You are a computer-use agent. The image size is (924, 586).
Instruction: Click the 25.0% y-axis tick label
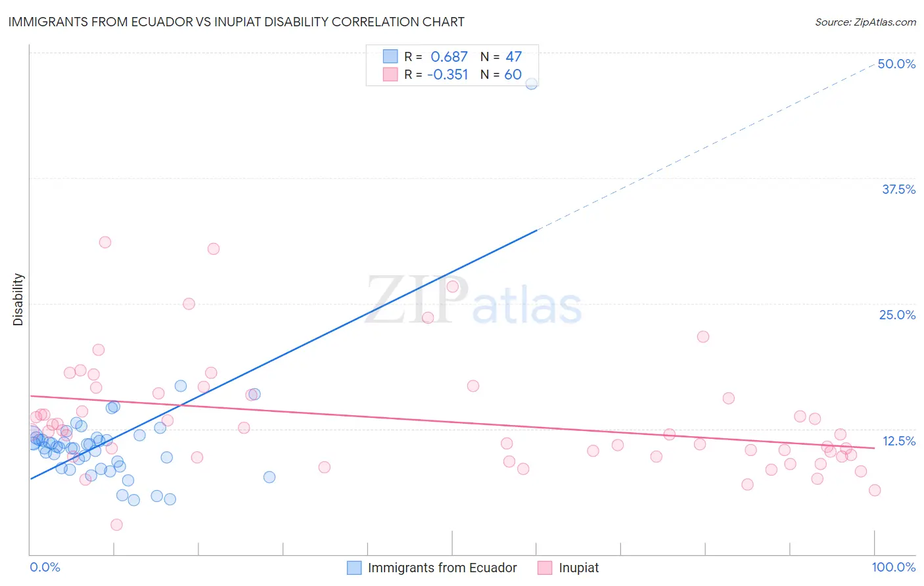897,315
